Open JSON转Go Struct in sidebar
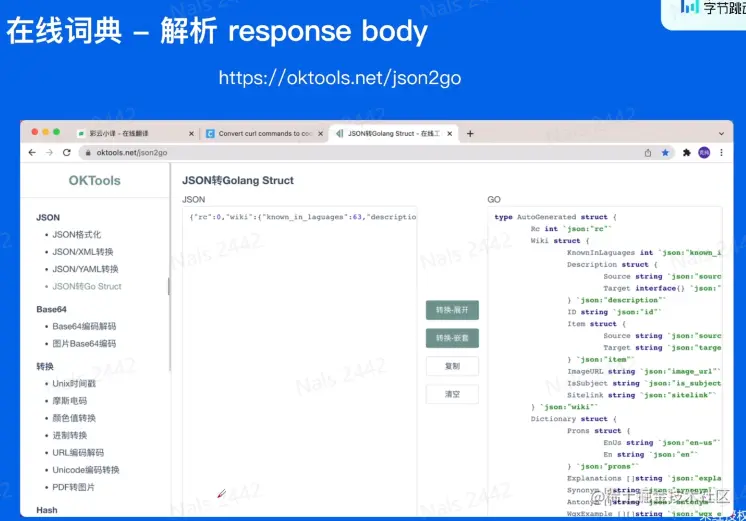This screenshot has width=746, height=521. (87, 286)
